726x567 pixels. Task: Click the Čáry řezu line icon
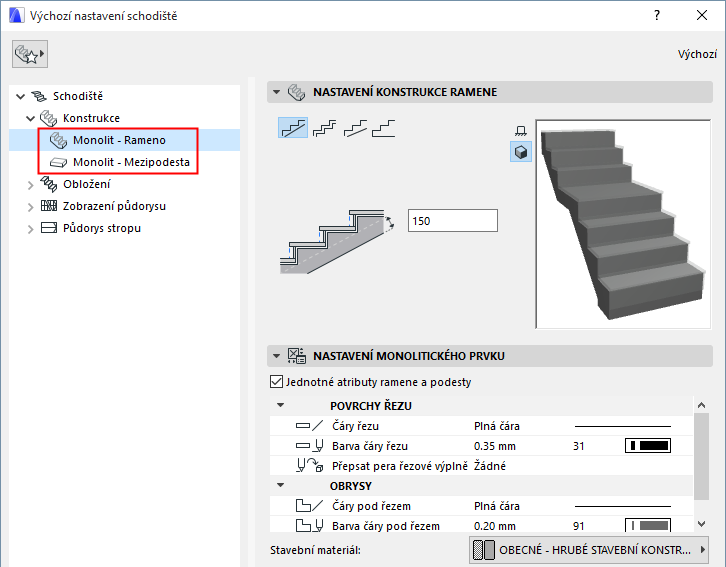click(309, 426)
